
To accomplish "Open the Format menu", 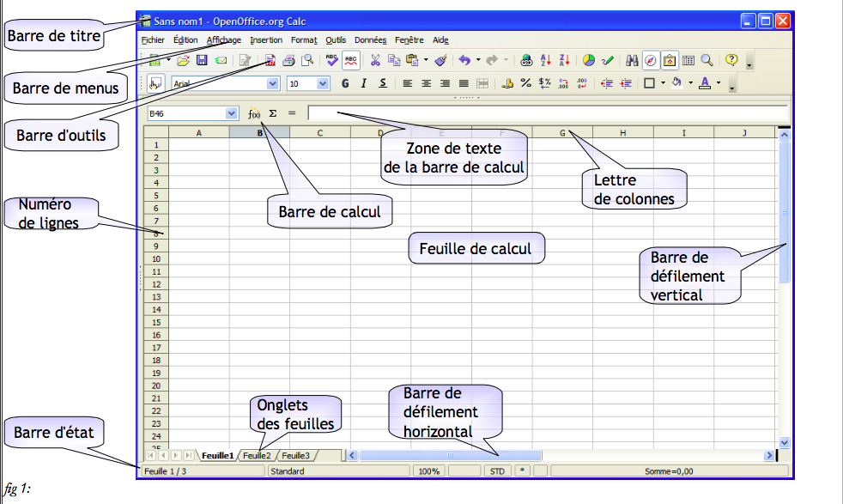I will pos(304,39).
